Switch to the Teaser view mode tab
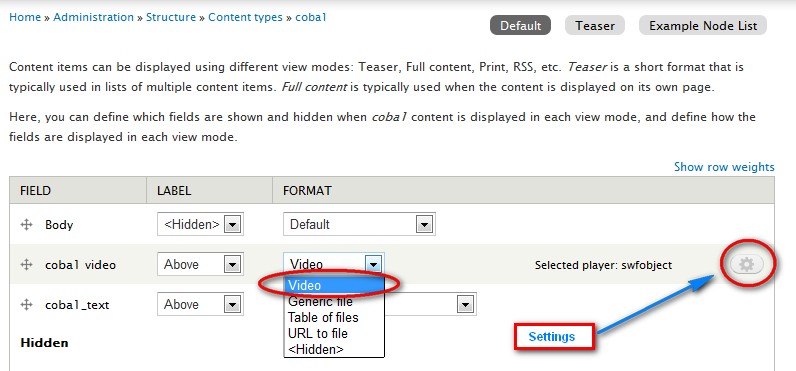Screen dimensions: 796x371 (595, 25)
